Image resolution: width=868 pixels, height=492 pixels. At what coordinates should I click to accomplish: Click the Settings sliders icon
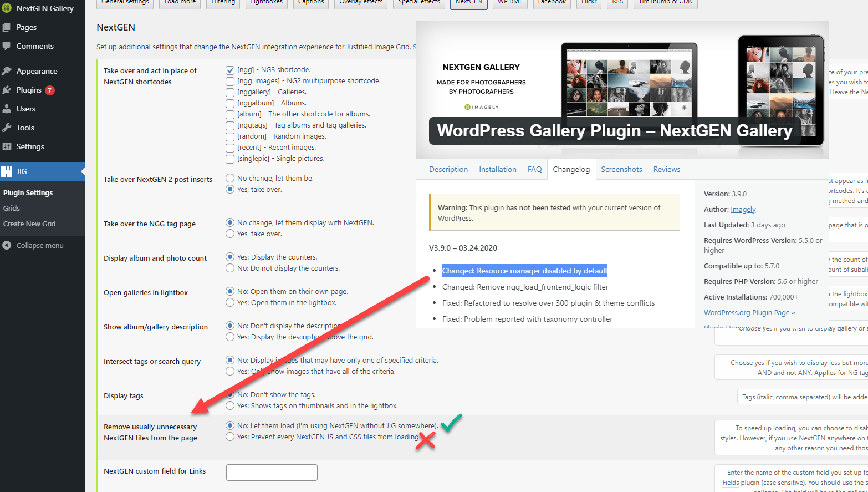7,146
